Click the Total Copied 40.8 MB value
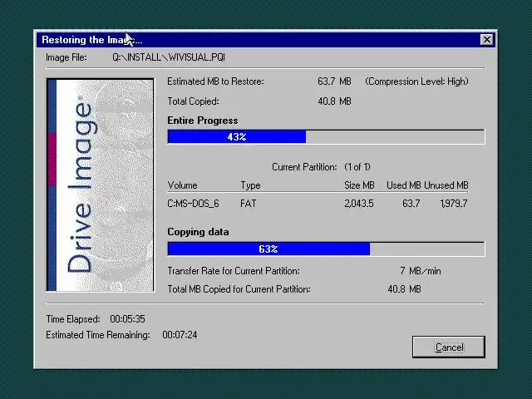Image resolution: width=532 pixels, height=399 pixels. 334,101
